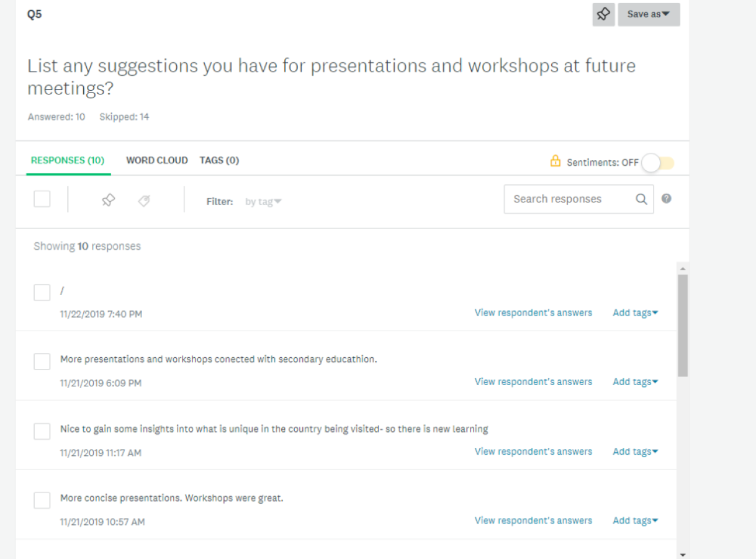This screenshot has height=559, width=756.
Task: Check the box for the unique country insights response
Action: [x=42, y=431]
